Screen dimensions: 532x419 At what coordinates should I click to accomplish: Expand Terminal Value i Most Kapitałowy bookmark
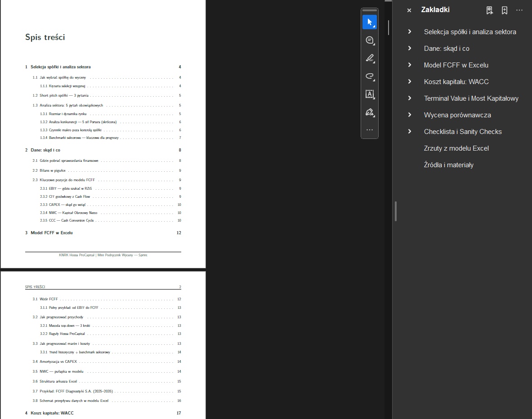pos(410,98)
